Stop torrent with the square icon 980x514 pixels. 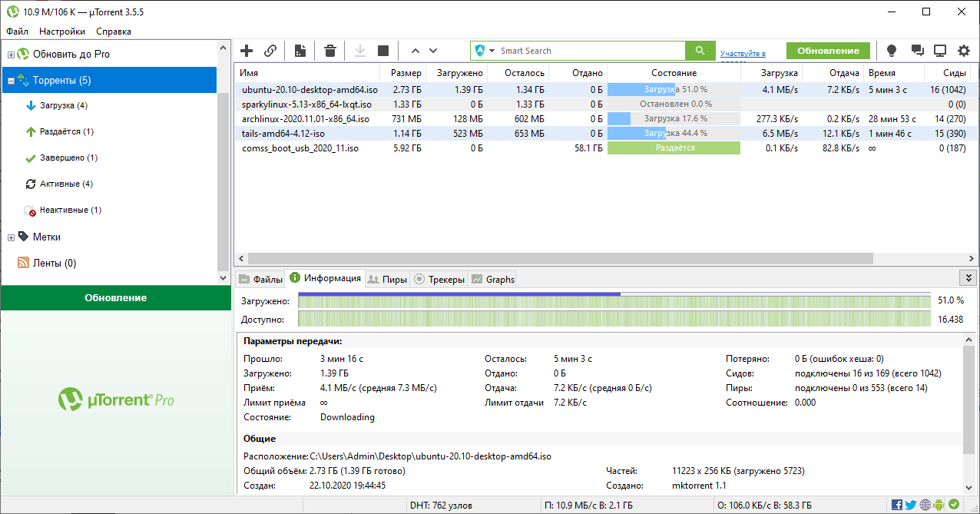pyautogui.click(x=383, y=51)
